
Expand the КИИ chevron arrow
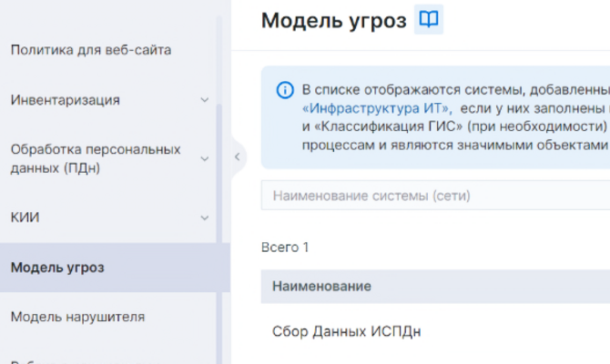click(205, 218)
